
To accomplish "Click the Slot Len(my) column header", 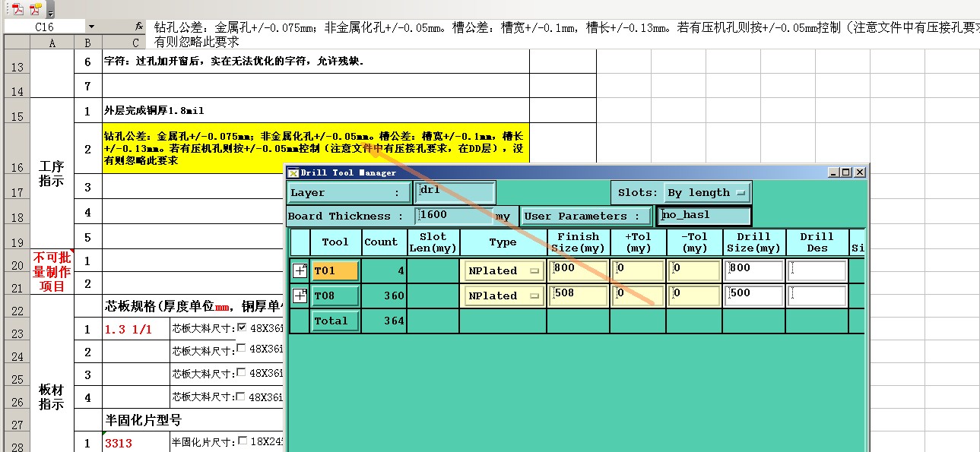I will click(x=433, y=242).
